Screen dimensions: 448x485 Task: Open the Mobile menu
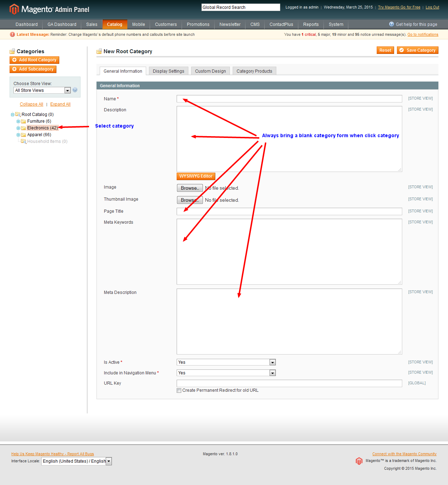tap(138, 24)
